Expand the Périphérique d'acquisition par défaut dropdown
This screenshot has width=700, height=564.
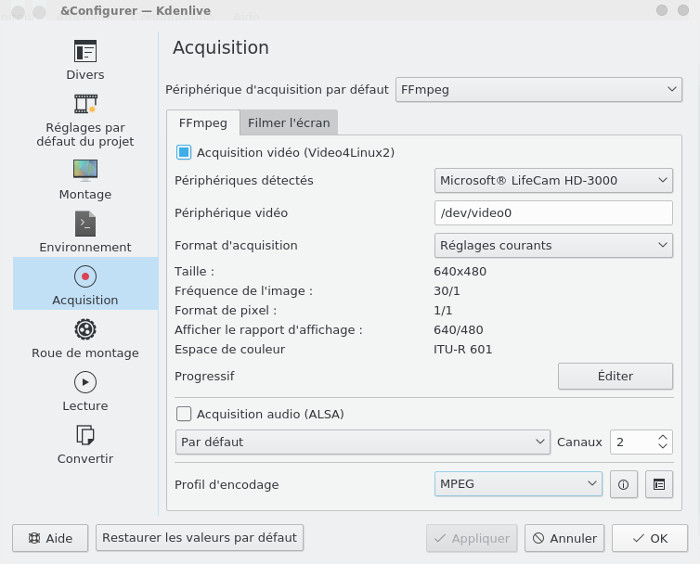[539, 90]
